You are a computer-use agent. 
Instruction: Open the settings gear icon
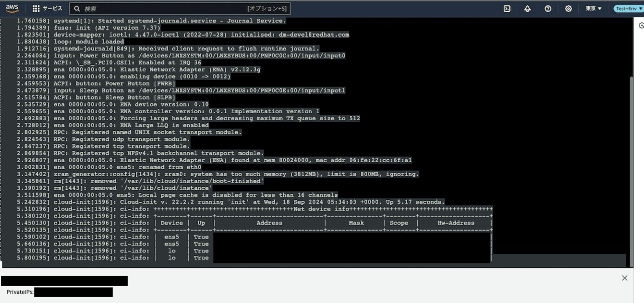[x=568, y=9]
